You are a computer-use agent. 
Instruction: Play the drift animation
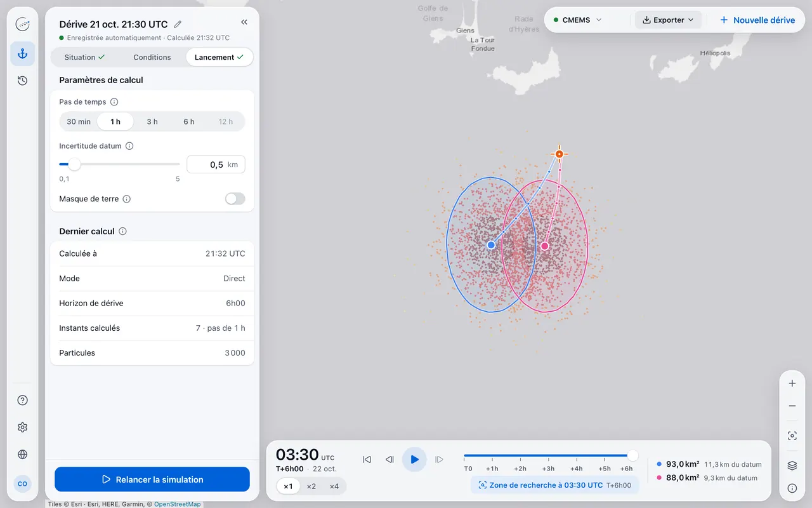pos(414,459)
